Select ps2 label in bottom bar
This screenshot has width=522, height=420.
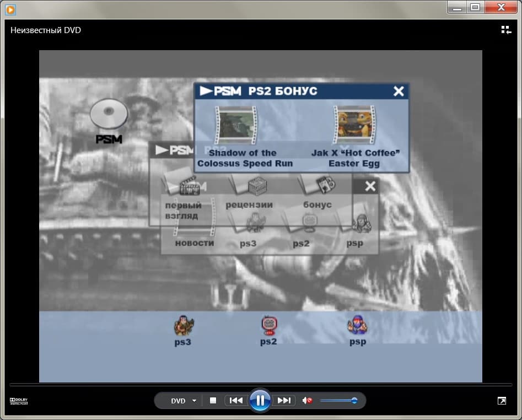point(268,342)
